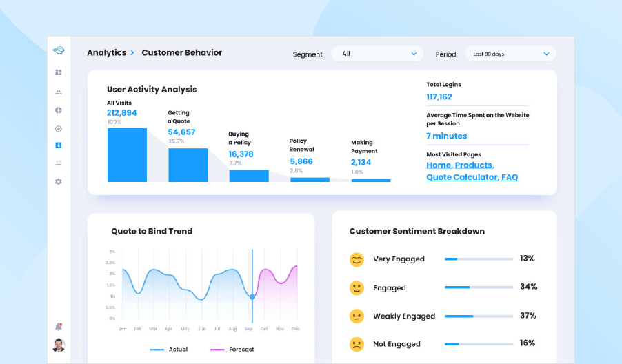Select the pie chart icon in sidebar
This screenshot has width=622, height=364.
59,110
